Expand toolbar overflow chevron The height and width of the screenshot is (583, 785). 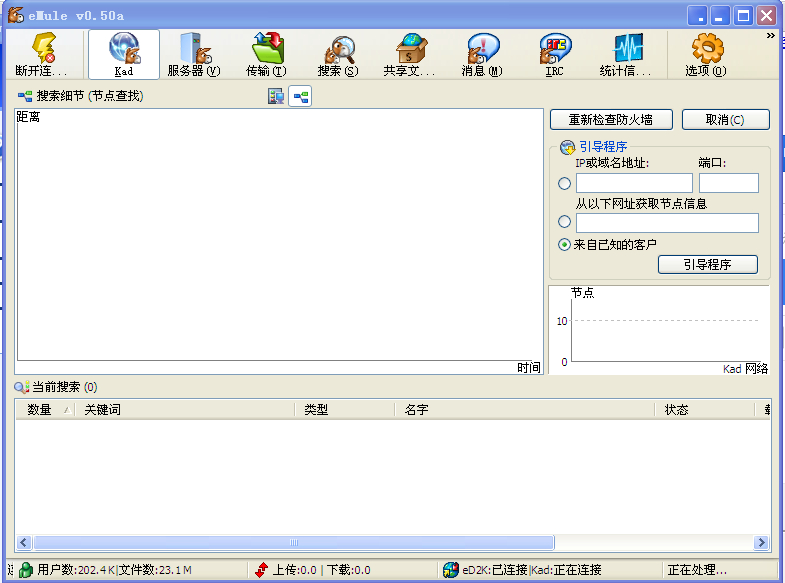(x=770, y=36)
